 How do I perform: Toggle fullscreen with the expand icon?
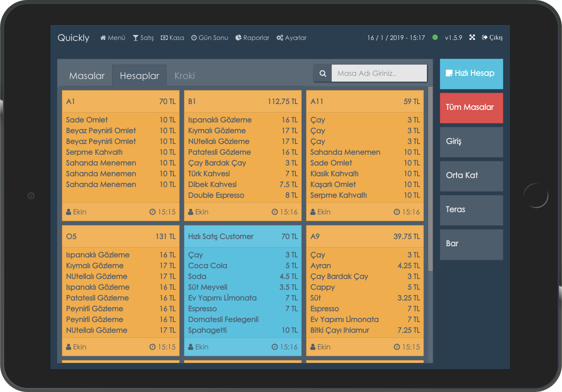[x=472, y=38]
